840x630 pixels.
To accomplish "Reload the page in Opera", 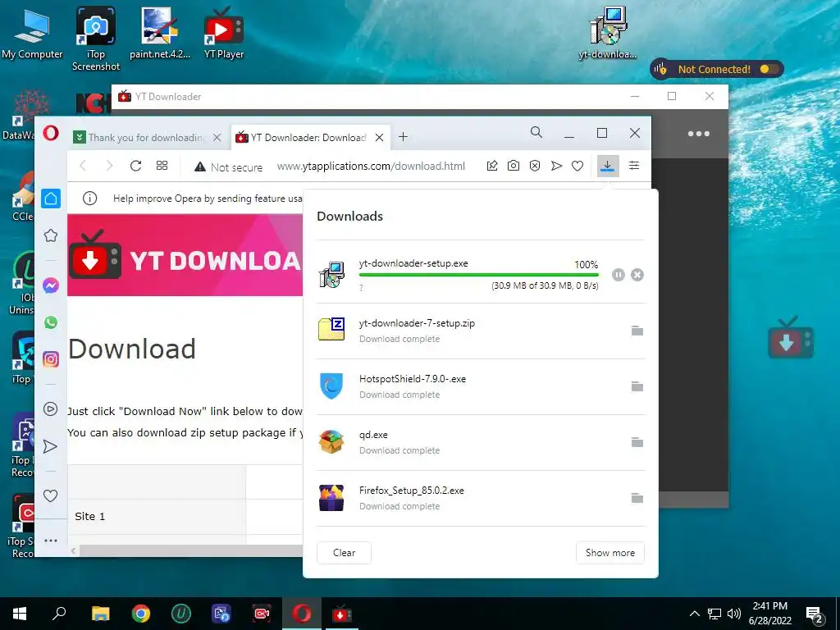I will tap(135, 166).
